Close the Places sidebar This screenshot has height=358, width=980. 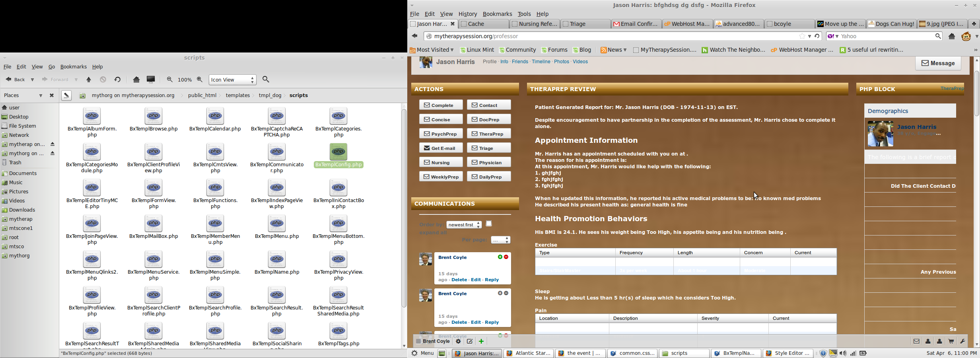click(x=52, y=95)
